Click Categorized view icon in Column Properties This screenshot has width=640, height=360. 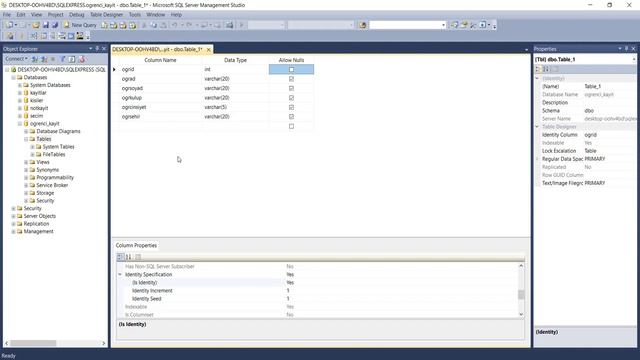coord(120,257)
